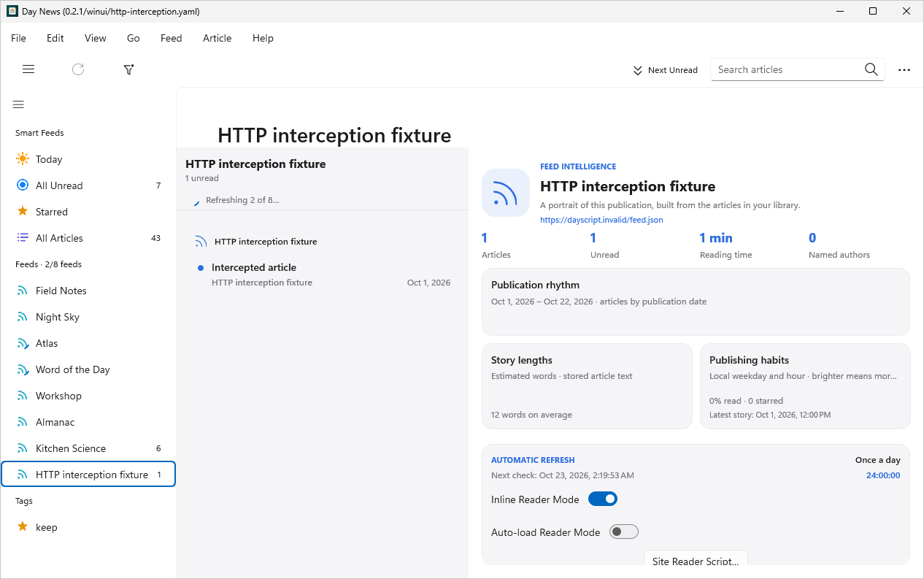Click the Publishing habits card

(805, 386)
